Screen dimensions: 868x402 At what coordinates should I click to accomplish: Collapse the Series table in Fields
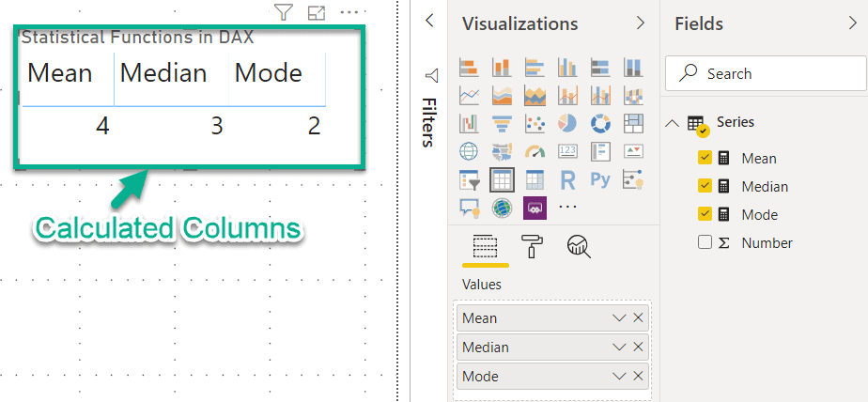tap(673, 123)
